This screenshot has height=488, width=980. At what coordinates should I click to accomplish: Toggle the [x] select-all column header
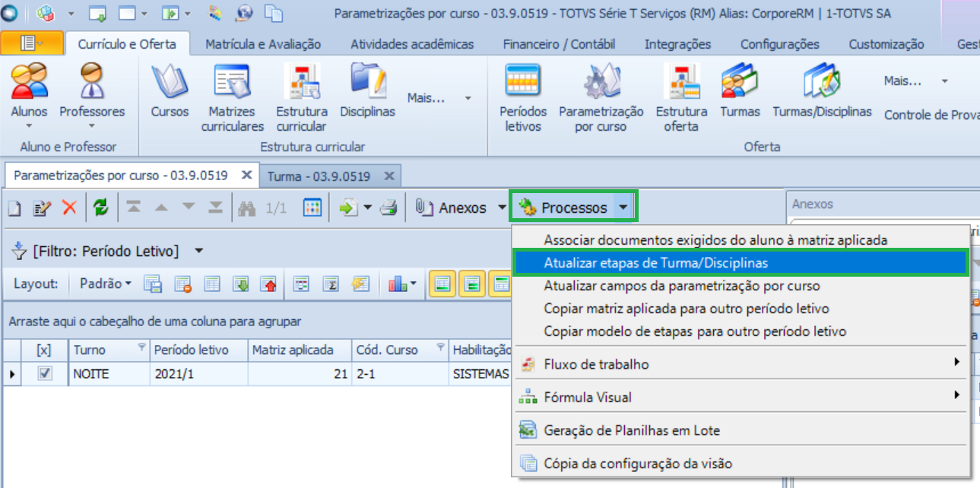pyautogui.click(x=44, y=350)
